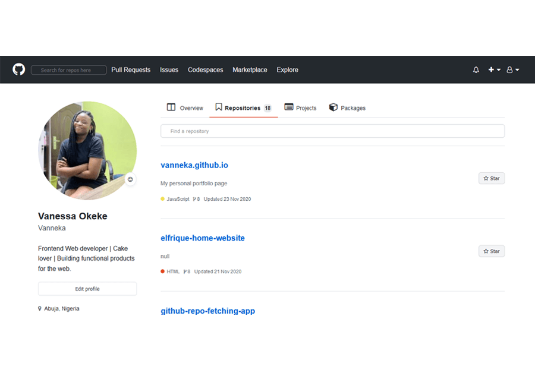The image size is (535, 392).
Task: Focus the Find a repository field
Action: 333,131
